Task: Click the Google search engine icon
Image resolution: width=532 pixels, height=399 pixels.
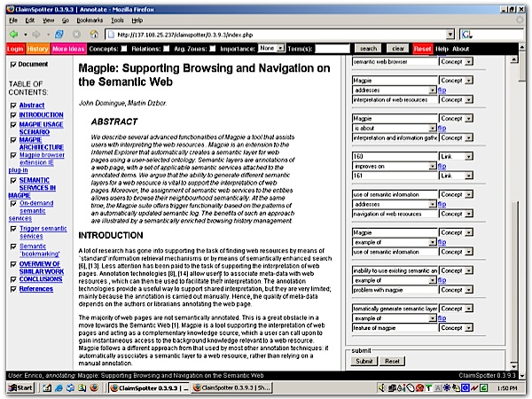Action: click(467, 35)
